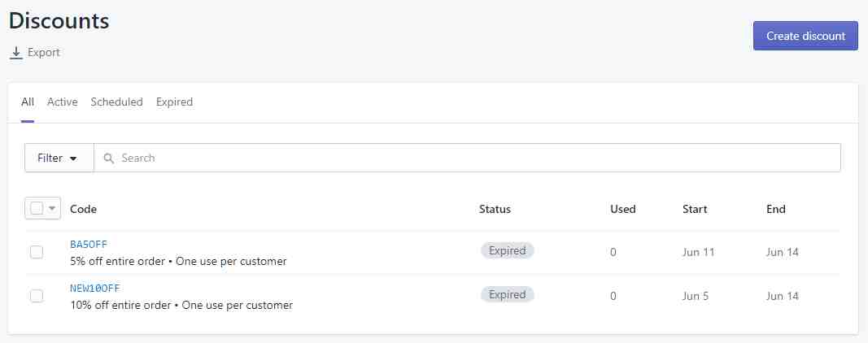Image resolution: width=868 pixels, height=343 pixels.
Task: Click the Expired badge in NEW10OFF row
Action: pos(507,294)
